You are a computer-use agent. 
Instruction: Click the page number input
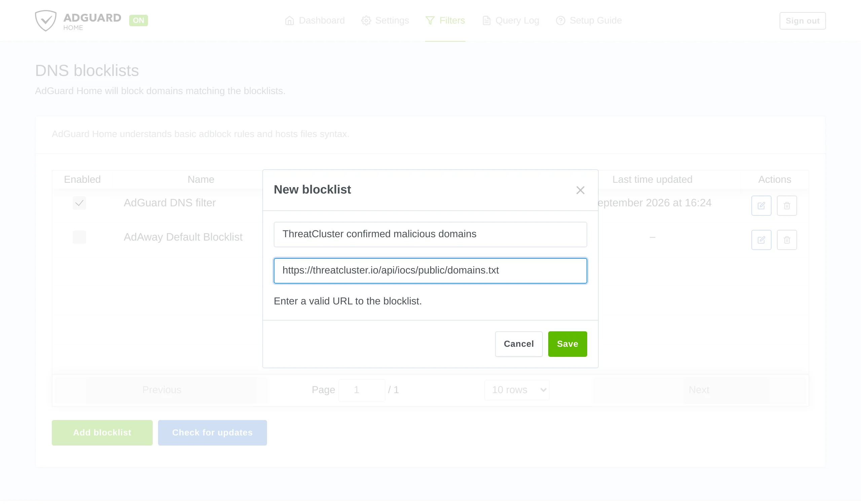click(x=362, y=390)
